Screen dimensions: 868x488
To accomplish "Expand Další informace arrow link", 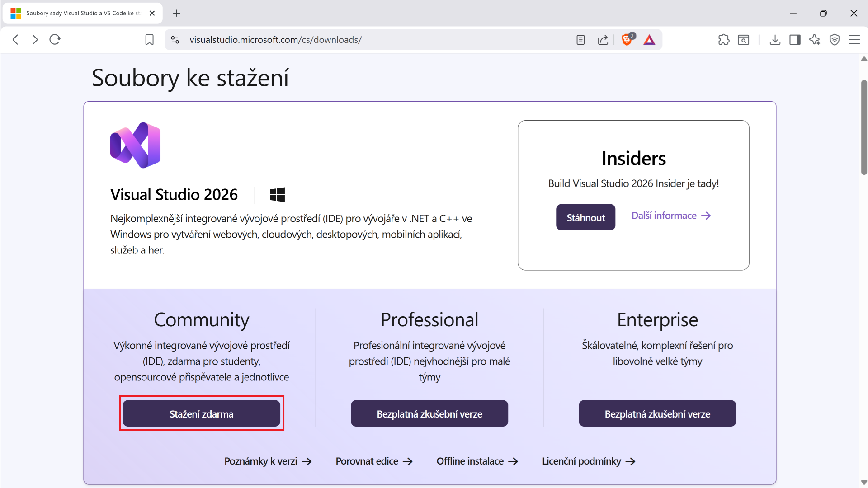I will (x=671, y=216).
